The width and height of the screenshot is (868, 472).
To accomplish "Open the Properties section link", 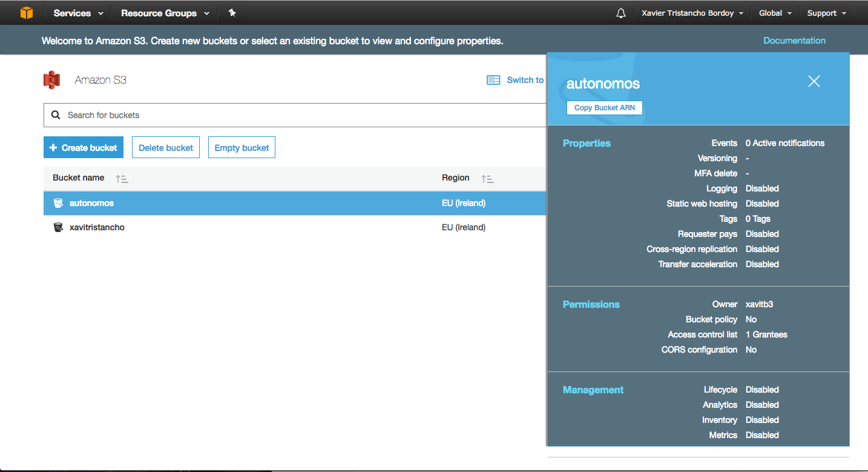I will click(587, 144).
